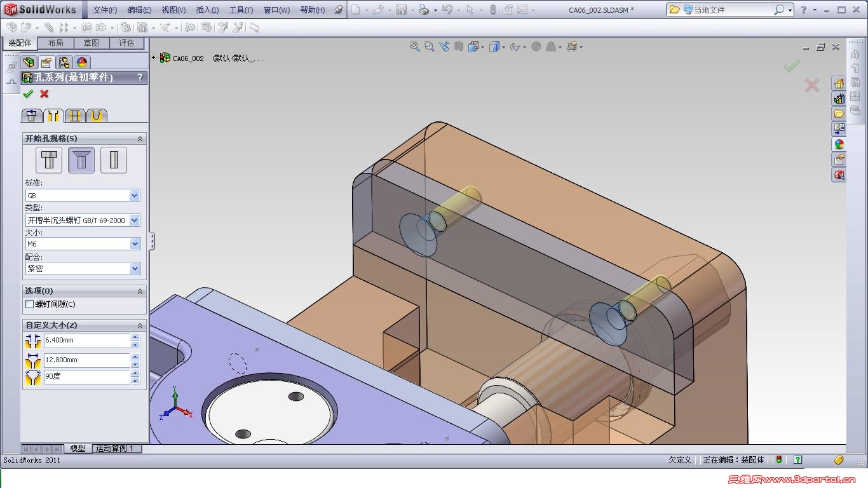This screenshot has height=488, width=868.
Task: Open Design Library in the task pane
Action: 839,98
